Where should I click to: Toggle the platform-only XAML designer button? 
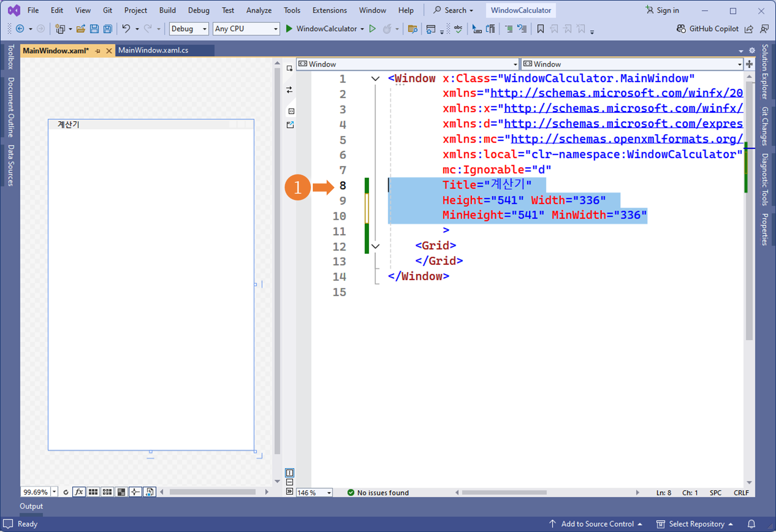point(149,492)
